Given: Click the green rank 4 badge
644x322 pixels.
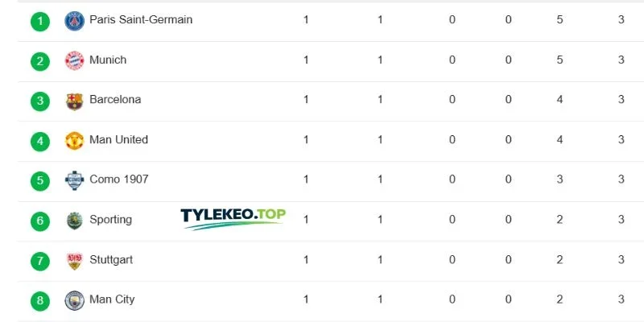Looking at the screenshot, I should 39,142.
